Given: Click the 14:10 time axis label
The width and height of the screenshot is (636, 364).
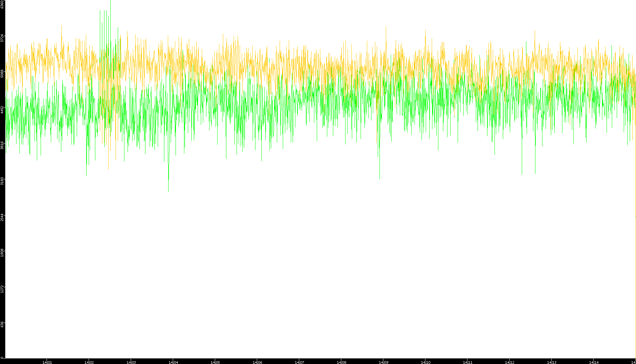Looking at the screenshot, I should coord(425,362).
